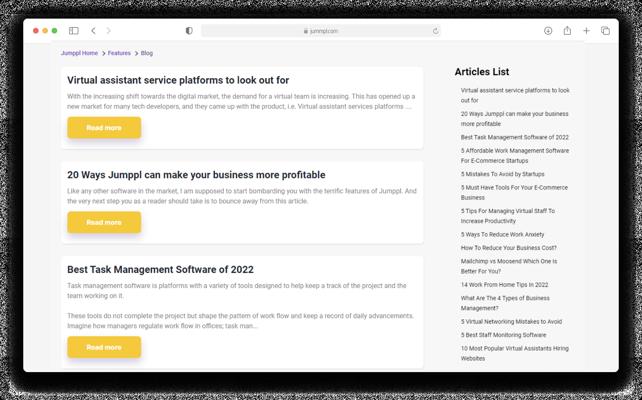The image size is (642, 400).
Task: Open '5 Ways To Reduce Work Anxiety' link
Action: 502,235
